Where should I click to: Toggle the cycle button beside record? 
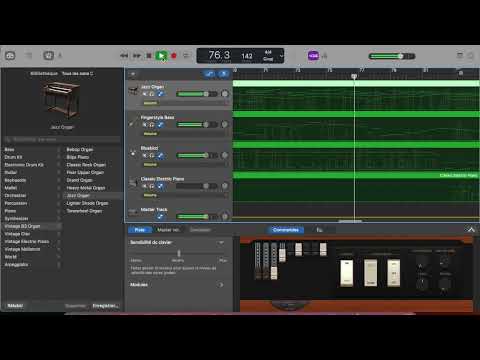(186, 56)
